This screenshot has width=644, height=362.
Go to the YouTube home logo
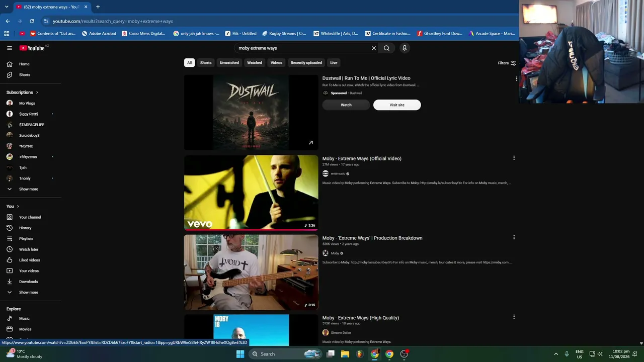click(x=32, y=48)
